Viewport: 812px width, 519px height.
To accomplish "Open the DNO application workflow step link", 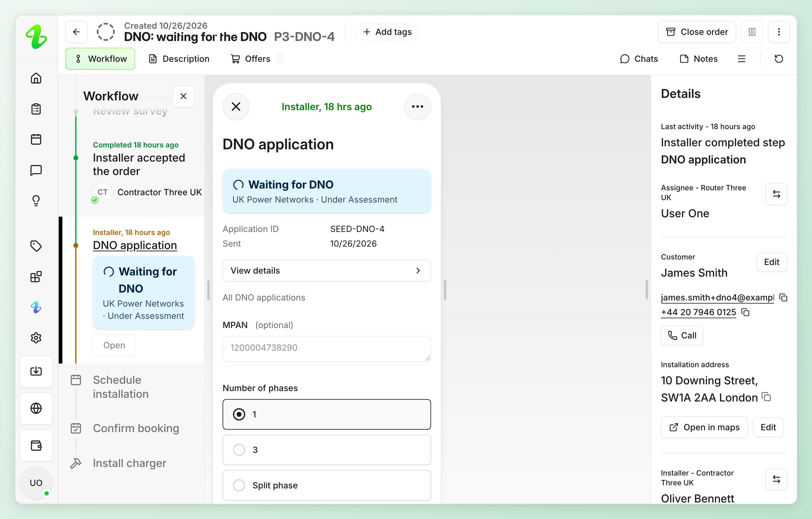I will [135, 245].
